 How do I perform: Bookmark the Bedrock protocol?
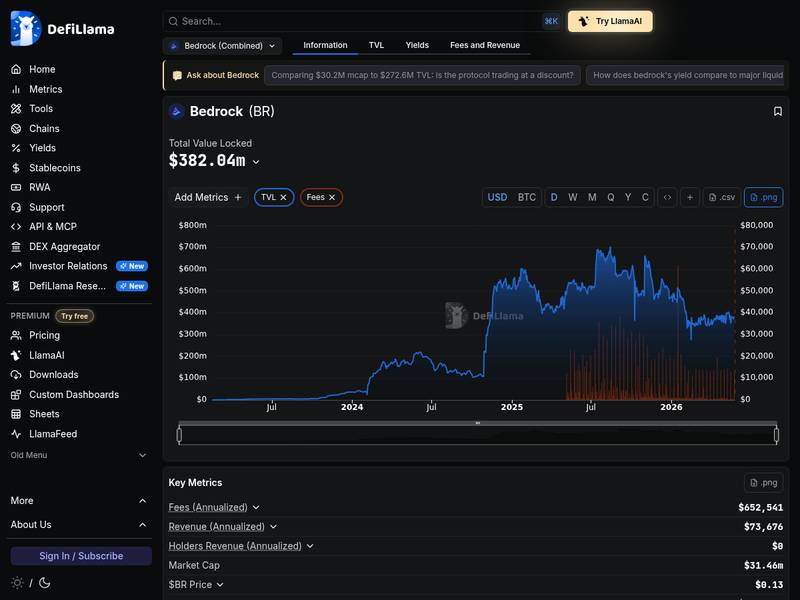[x=778, y=111]
